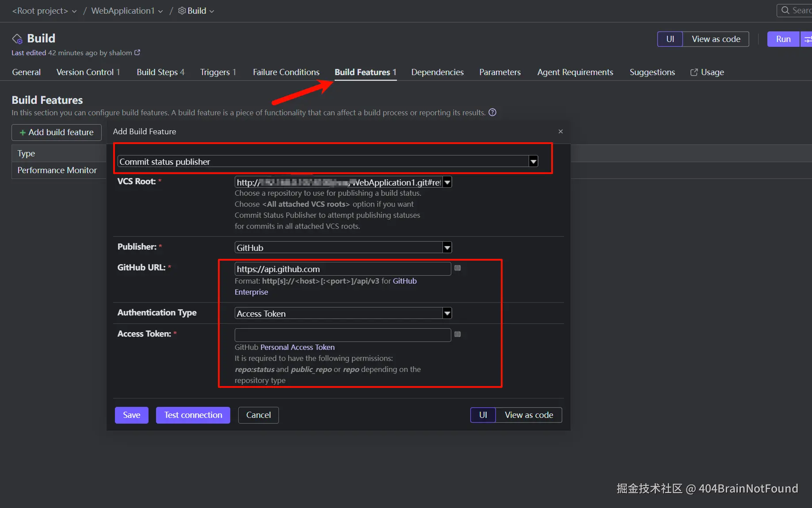812x508 pixels.
Task: Follow the Personal Access Token link
Action: (x=297, y=348)
